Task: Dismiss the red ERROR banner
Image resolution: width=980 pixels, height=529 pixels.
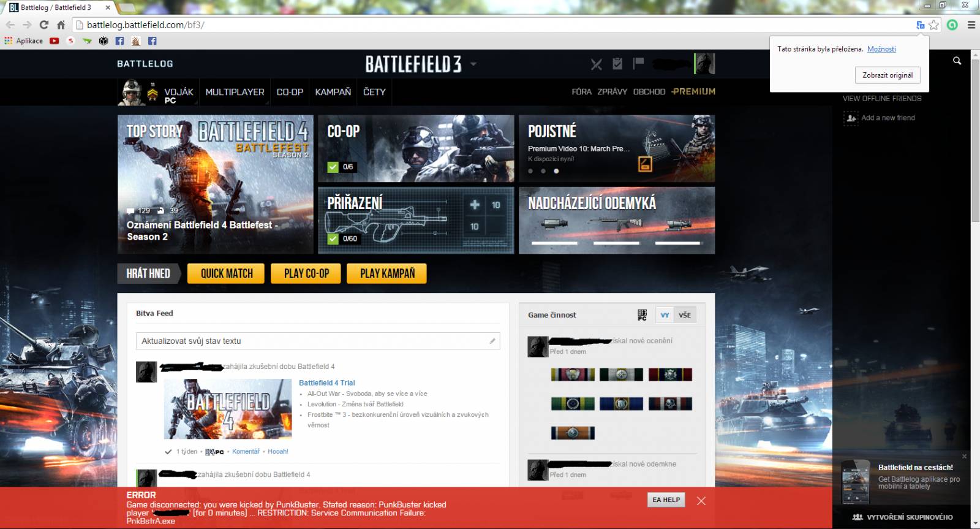Action: tap(701, 501)
